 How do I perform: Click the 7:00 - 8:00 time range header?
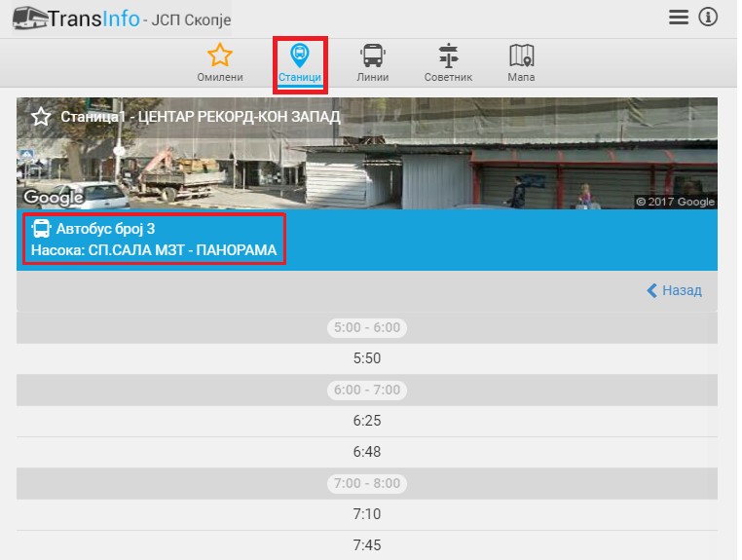pos(367,483)
